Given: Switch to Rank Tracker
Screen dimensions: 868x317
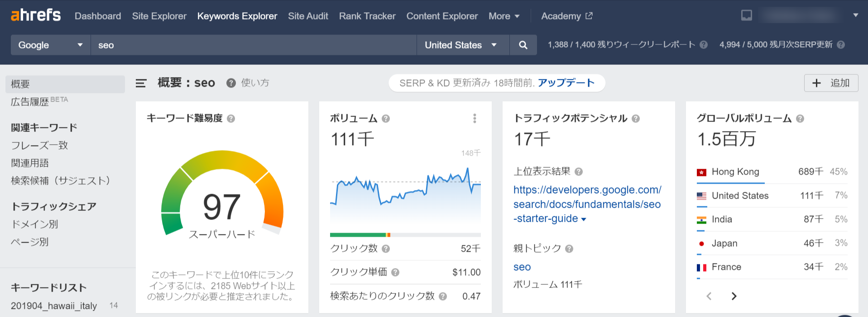Looking at the screenshot, I should pos(367,16).
